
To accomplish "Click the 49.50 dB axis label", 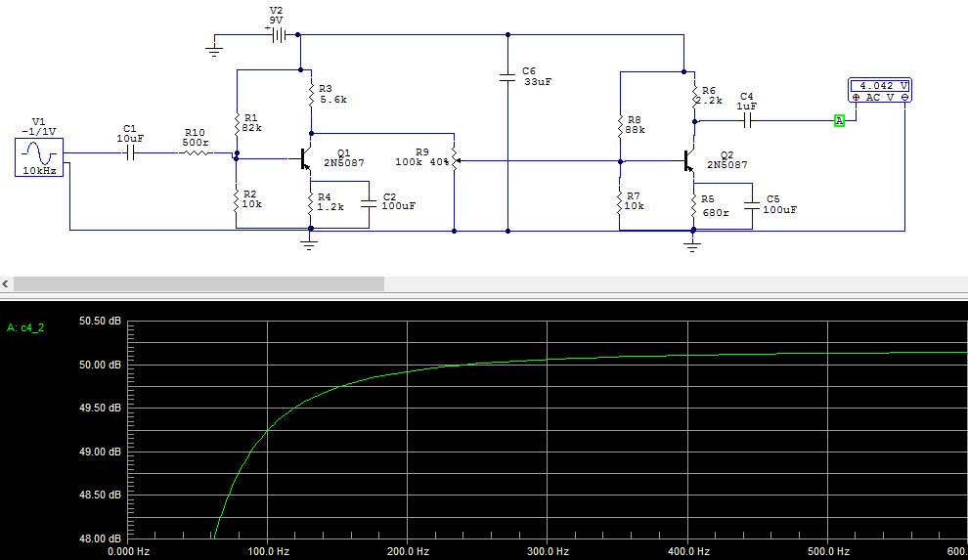I will 100,408.
